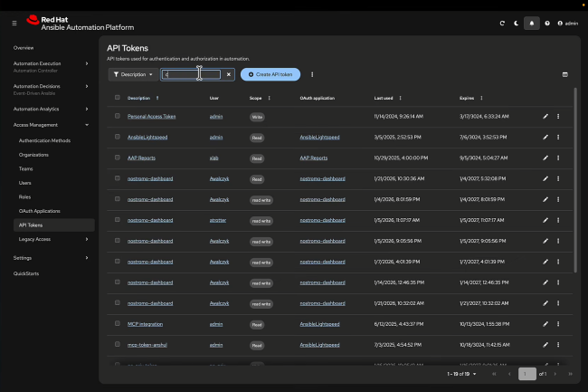Open Roles in sidebar

click(24, 197)
